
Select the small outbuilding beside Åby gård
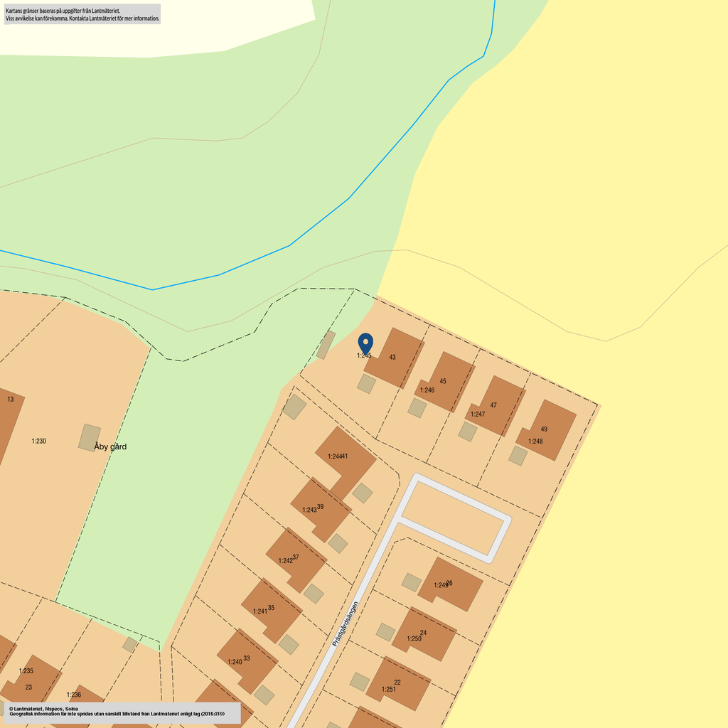coord(89,437)
